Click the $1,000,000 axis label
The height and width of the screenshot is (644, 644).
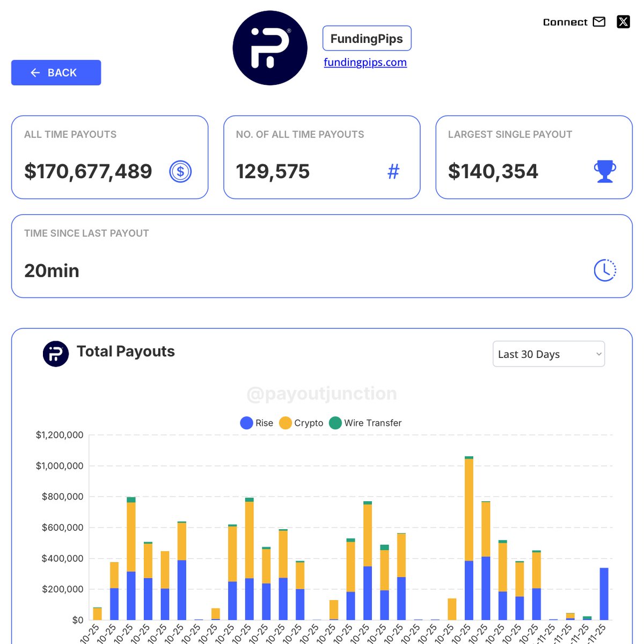pyautogui.click(x=60, y=466)
